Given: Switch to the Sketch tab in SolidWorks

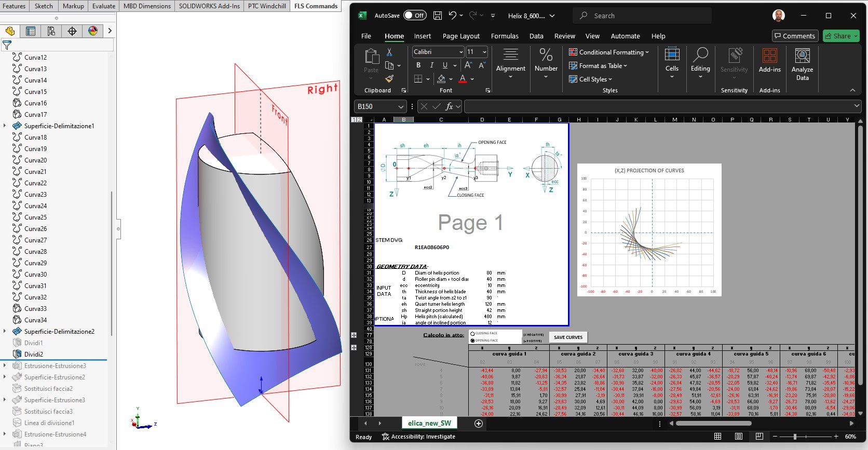Looking at the screenshot, I should [44, 6].
